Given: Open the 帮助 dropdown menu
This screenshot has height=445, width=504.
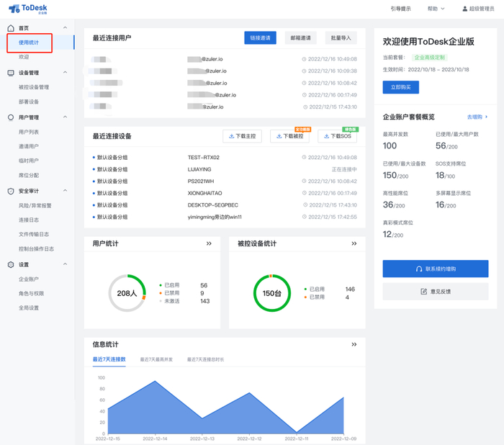Looking at the screenshot, I should pyautogui.click(x=436, y=9).
